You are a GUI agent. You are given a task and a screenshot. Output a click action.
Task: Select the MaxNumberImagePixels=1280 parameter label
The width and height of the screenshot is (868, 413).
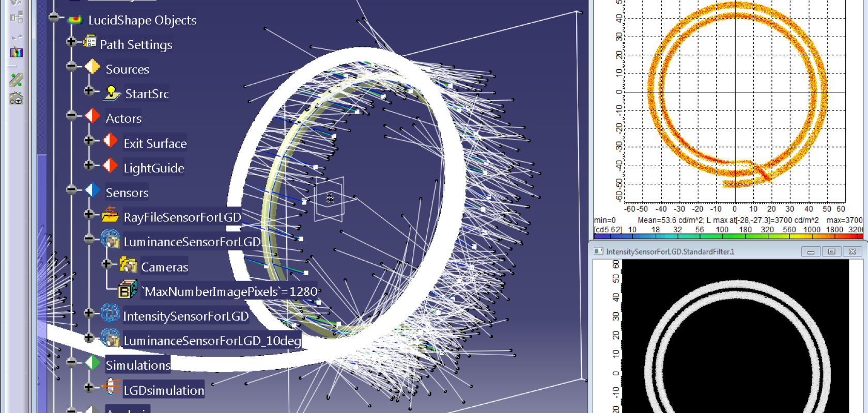(230, 292)
